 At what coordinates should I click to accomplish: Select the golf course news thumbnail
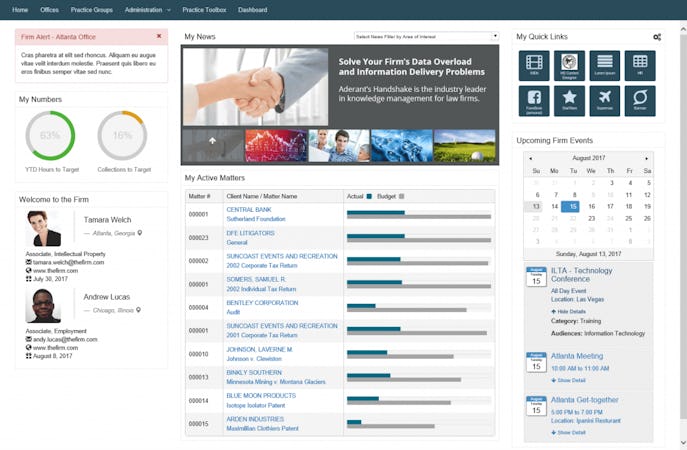click(464, 146)
